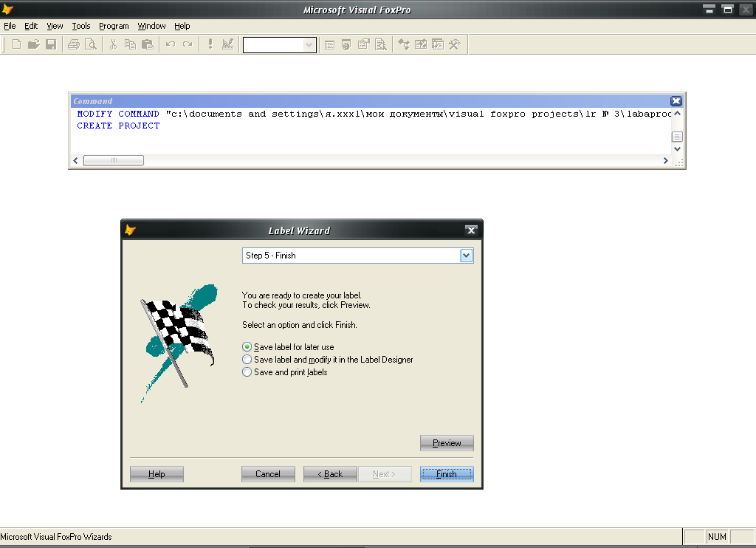Close the Label Wizard dialog
The width and height of the screenshot is (756, 548).
(471, 230)
